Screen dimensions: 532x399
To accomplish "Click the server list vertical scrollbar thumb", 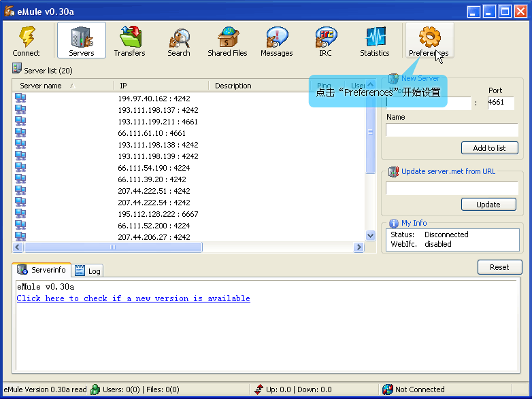I will pos(371,132).
